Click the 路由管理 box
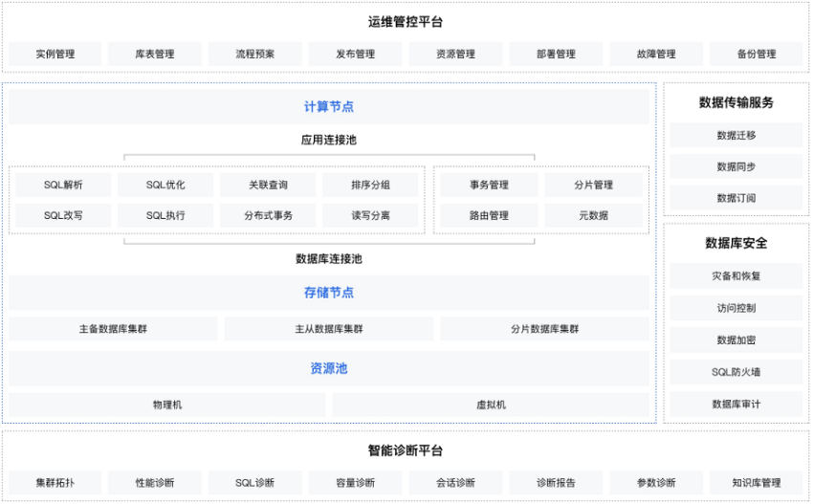 click(x=489, y=216)
